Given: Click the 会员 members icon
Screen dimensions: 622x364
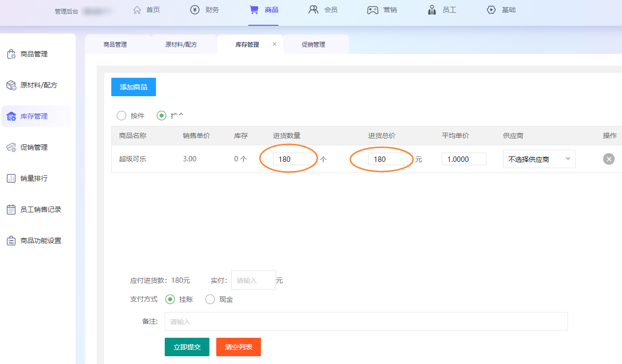Looking at the screenshot, I should point(313,10).
